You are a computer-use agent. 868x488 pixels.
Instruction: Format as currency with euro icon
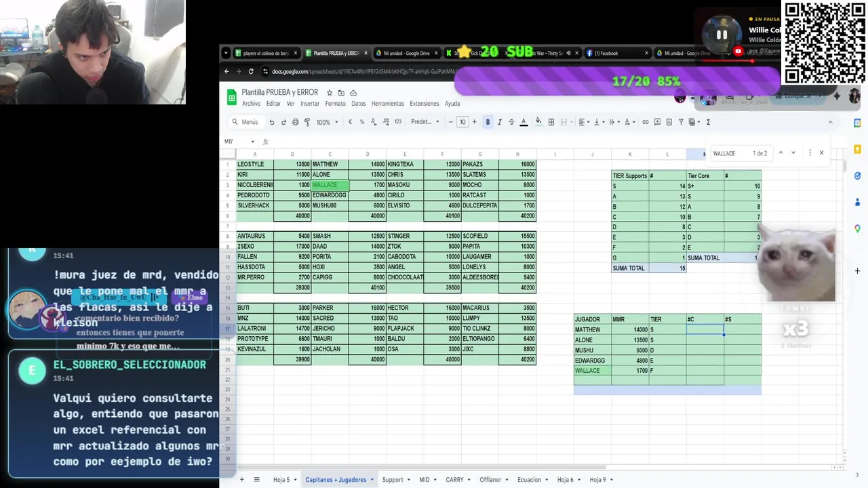[350, 122]
